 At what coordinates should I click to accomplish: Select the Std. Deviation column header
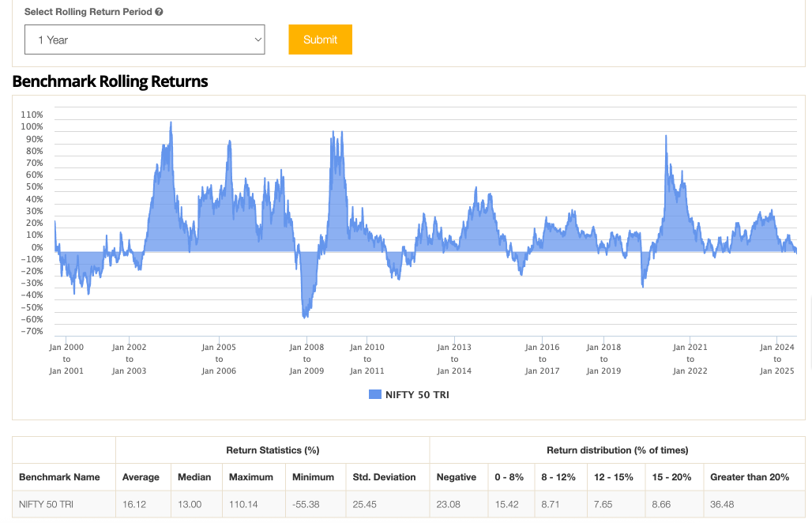coord(384,477)
